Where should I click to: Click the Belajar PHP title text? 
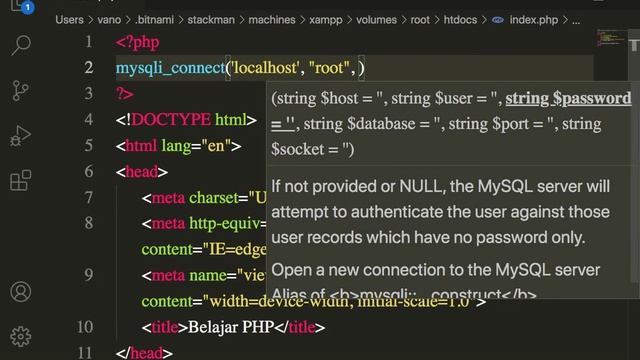point(231,327)
